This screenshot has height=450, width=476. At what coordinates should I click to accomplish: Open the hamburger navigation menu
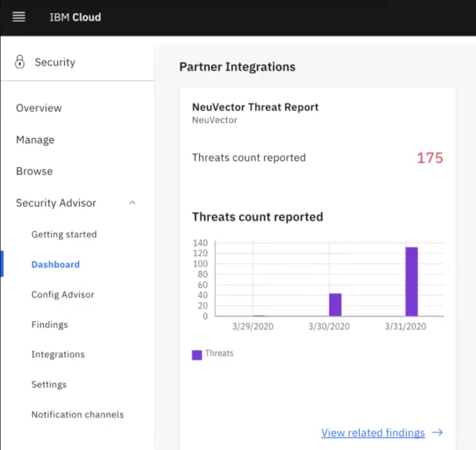[19, 17]
